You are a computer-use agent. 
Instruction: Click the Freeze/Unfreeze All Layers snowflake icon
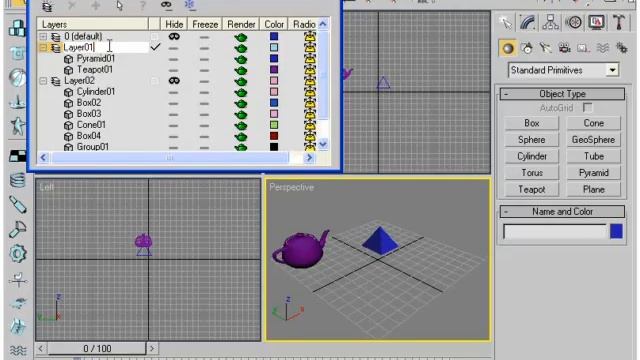tap(190, 5)
